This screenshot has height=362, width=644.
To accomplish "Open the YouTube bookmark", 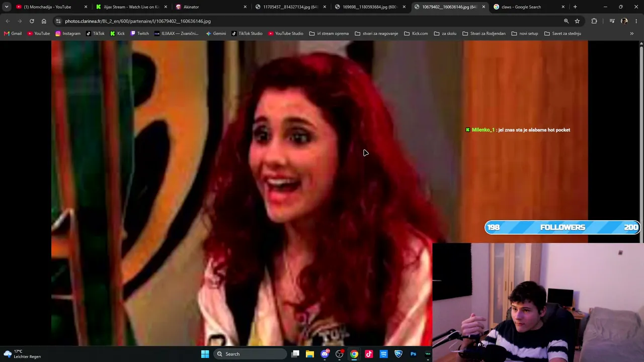I will [x=39, y=34].
